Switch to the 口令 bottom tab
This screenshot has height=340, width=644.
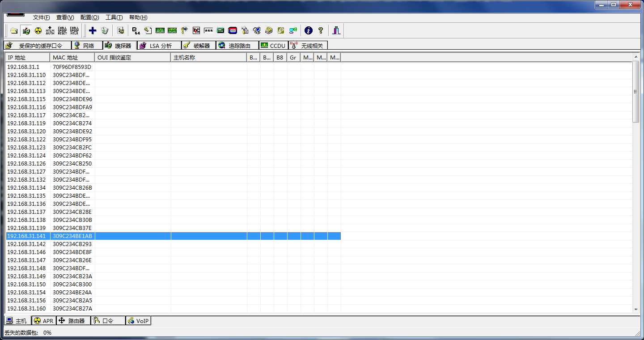pos(108,321)
